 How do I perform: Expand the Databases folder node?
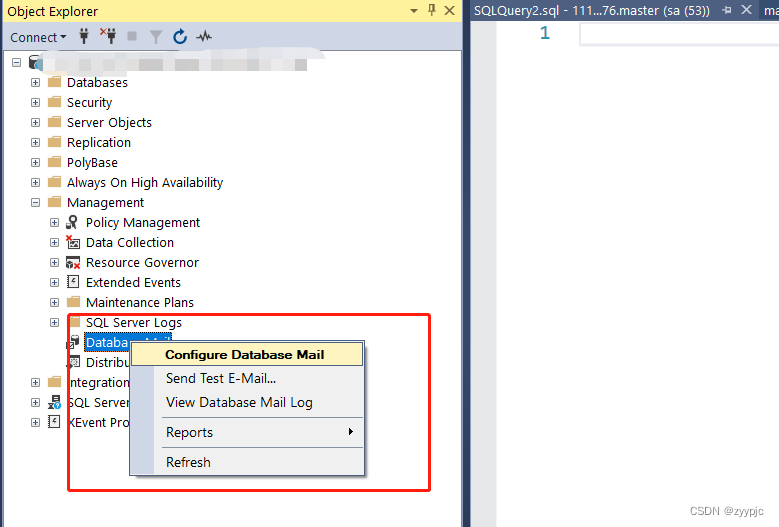click(x=35, y=82)
